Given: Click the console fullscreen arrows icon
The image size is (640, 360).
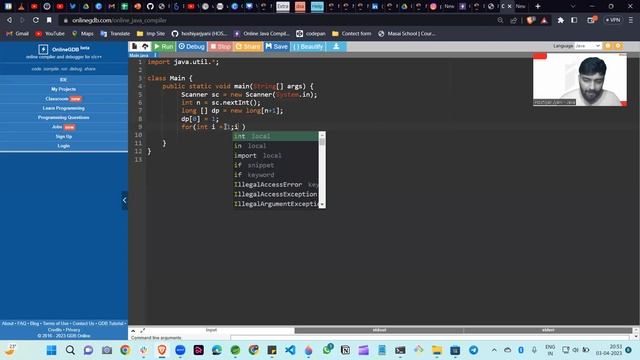Looking at the screenshot, I should click(x=143, y=330).
